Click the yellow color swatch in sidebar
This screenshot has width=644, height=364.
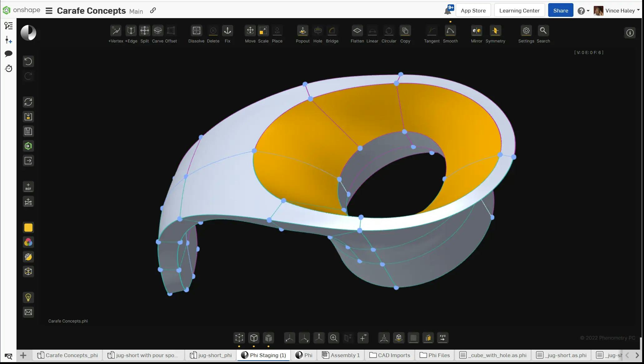[28, 228]
